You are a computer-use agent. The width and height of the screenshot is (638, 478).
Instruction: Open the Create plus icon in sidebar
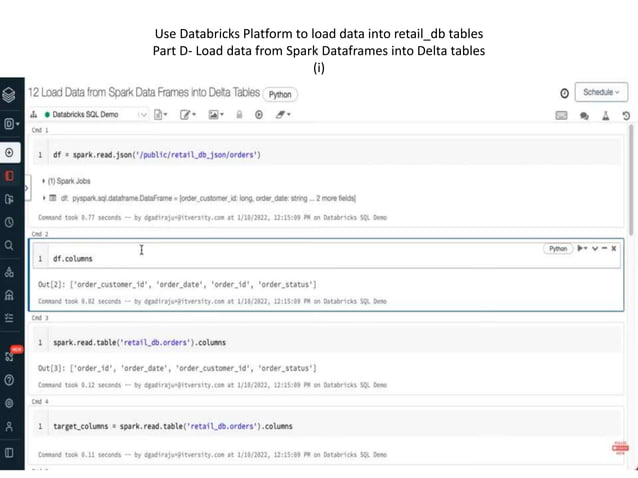pyautogui.click(x=9, y=153)
